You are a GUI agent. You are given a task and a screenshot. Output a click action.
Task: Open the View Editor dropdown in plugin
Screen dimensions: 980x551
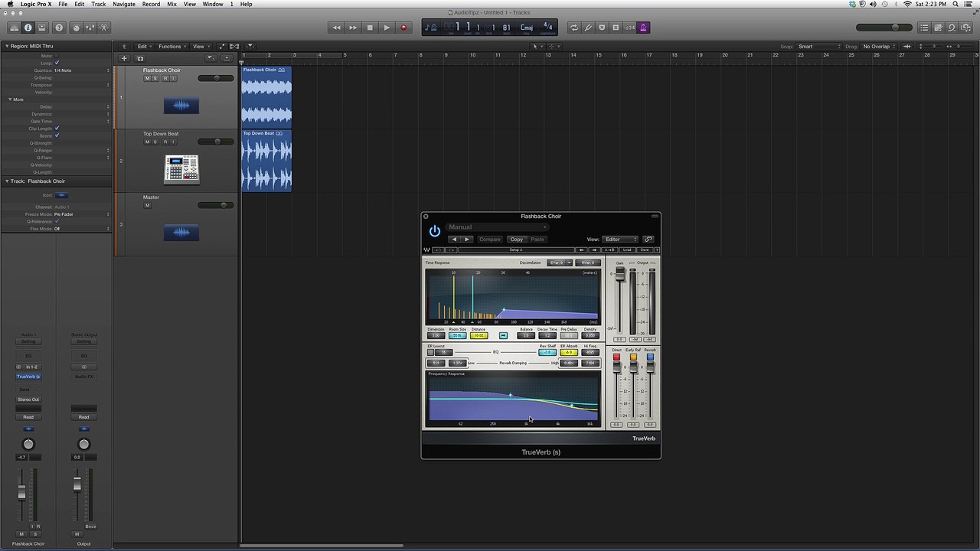(621, 240)
